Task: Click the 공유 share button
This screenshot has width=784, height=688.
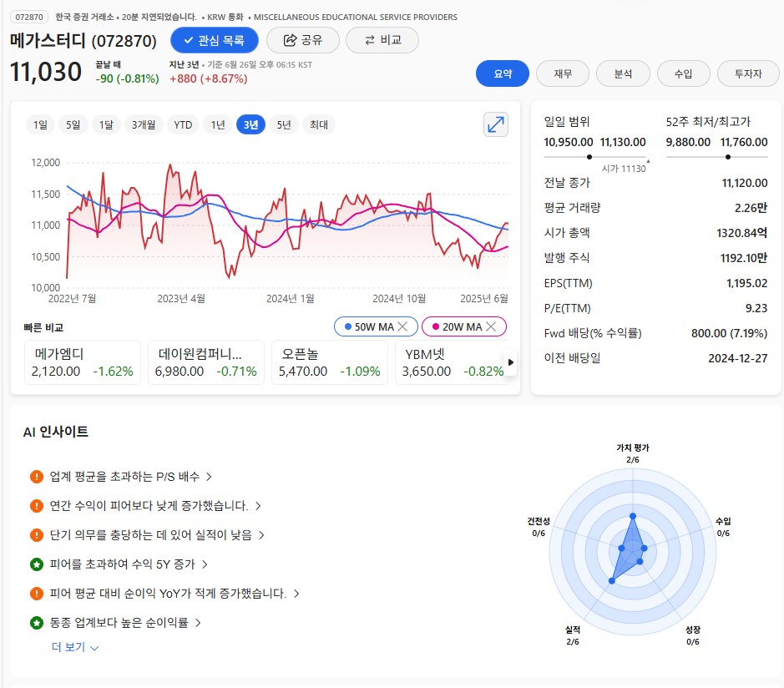Action: pyautogui.click(x=303, y=40)
